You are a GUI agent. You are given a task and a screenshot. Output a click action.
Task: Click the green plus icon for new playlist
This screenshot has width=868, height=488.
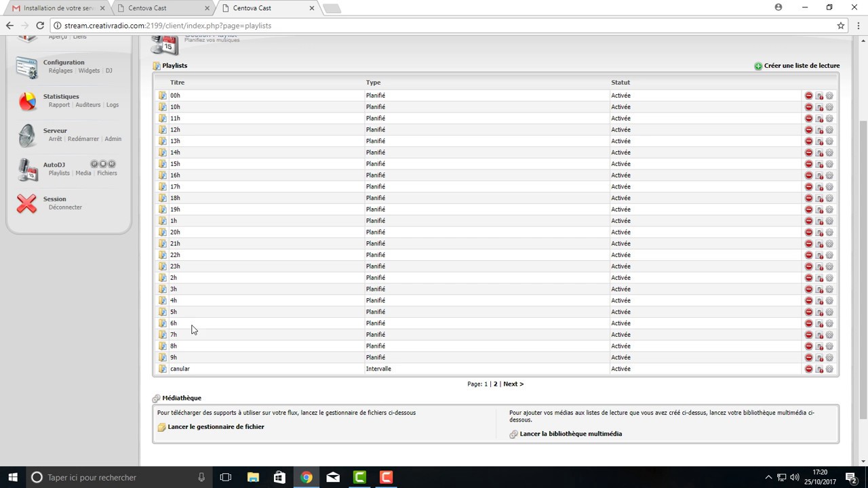coord(758,66)
